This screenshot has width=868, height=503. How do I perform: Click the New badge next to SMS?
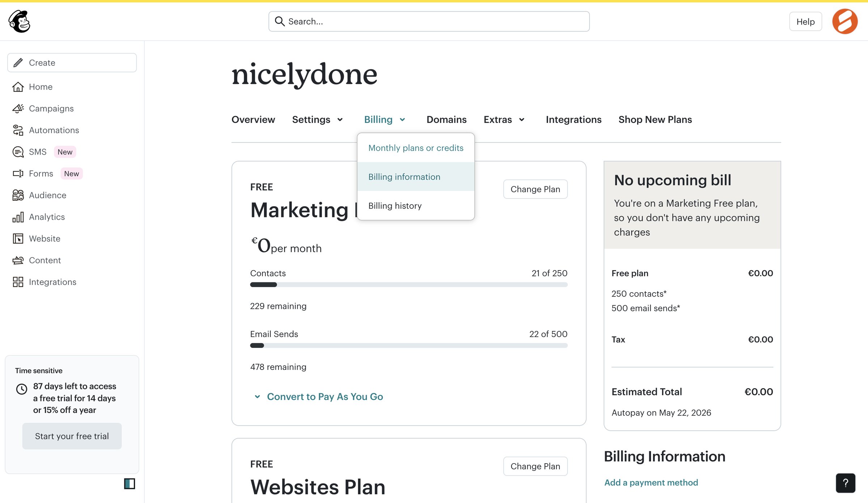(65, 152)
